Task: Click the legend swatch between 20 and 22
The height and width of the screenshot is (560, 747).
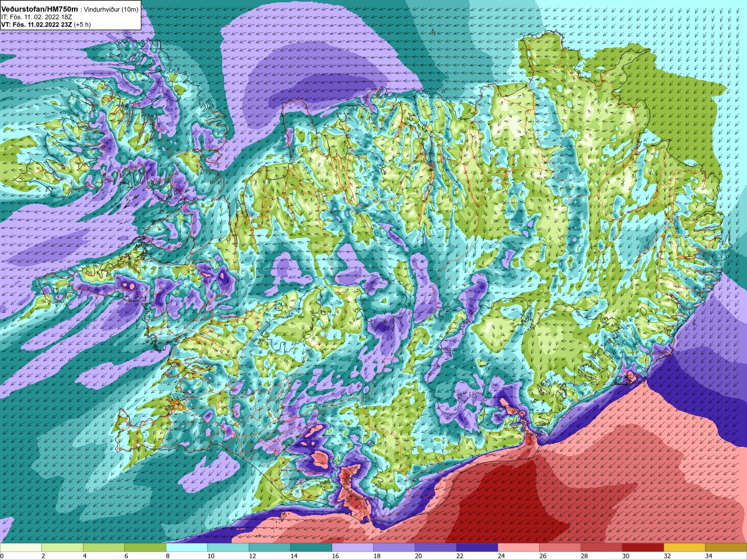Action: click(x=435, y=548)
